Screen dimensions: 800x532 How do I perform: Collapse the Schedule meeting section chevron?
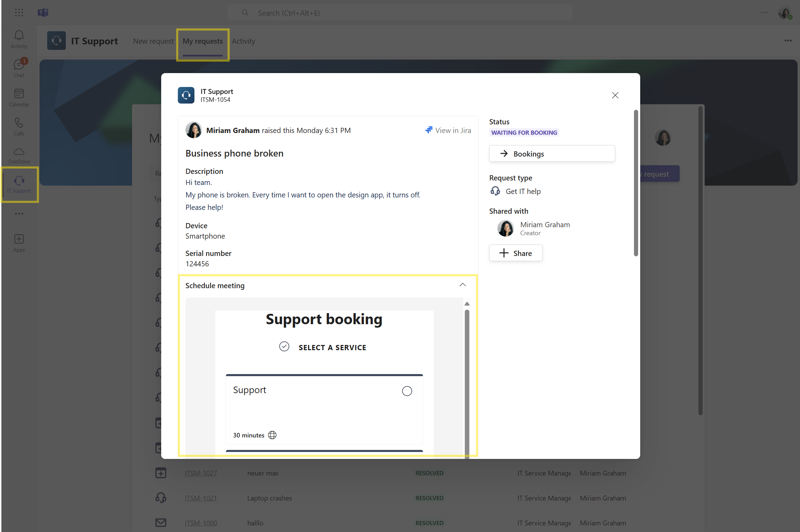(x=462, y=285)
